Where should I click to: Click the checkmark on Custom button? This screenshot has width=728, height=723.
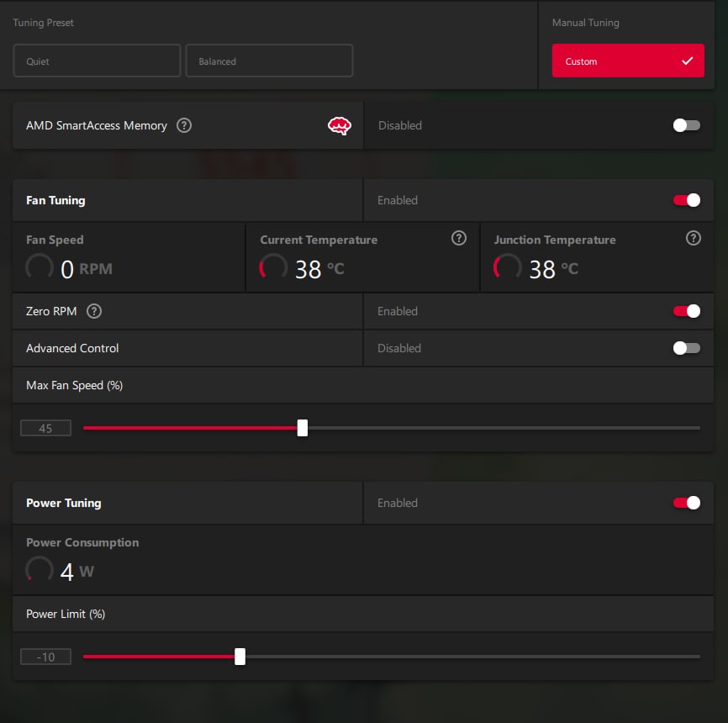(687, 61)
